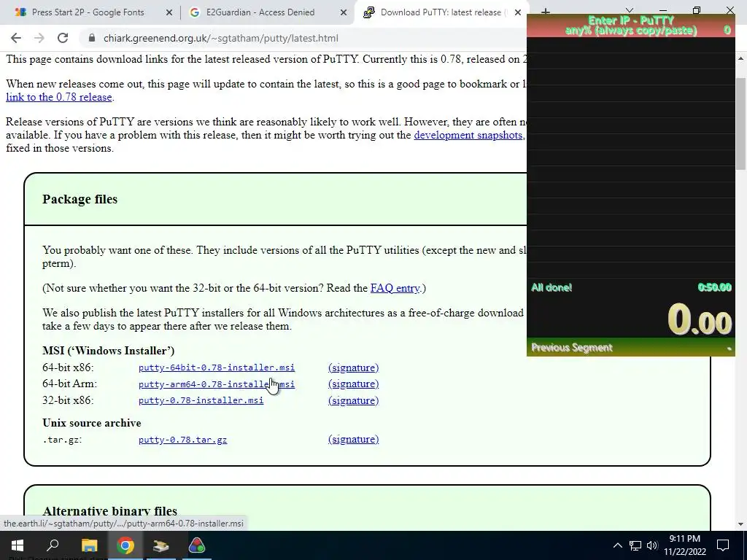Open taskbar search magnifier
Screen dimensions: 747x560
pyautogui.click(x=53, y=545)
